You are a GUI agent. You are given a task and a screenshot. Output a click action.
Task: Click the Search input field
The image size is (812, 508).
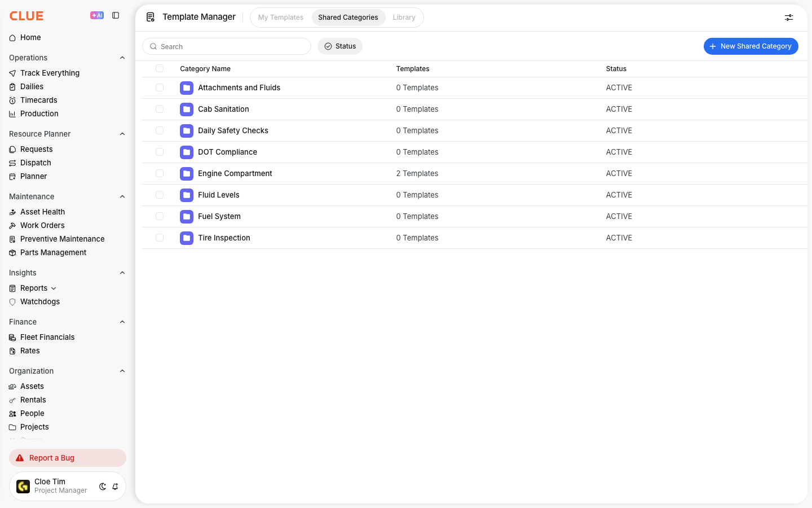click(227, 46)
